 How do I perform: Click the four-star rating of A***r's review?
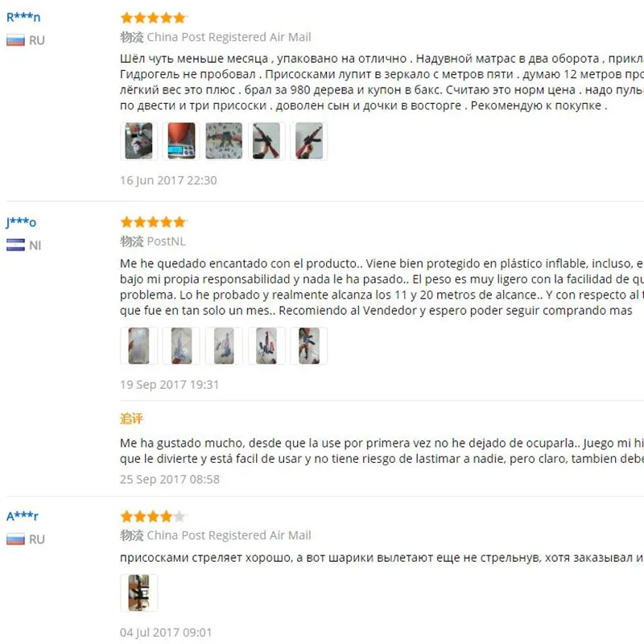point(154,516)
